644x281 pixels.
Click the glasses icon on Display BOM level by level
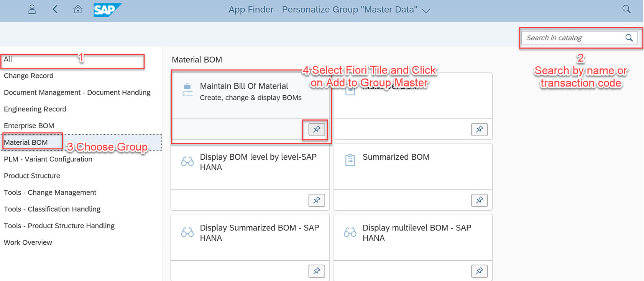[x=187, y=161]
